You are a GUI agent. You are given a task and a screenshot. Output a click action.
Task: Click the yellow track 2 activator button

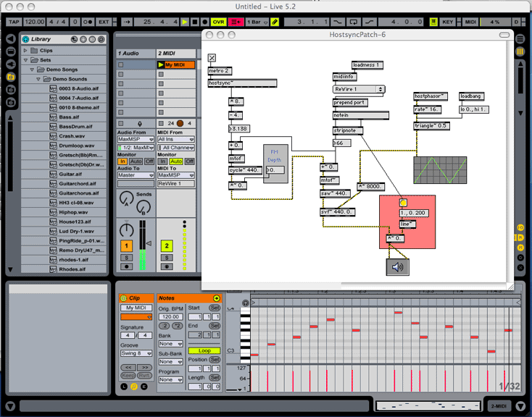tap(167, 246)
